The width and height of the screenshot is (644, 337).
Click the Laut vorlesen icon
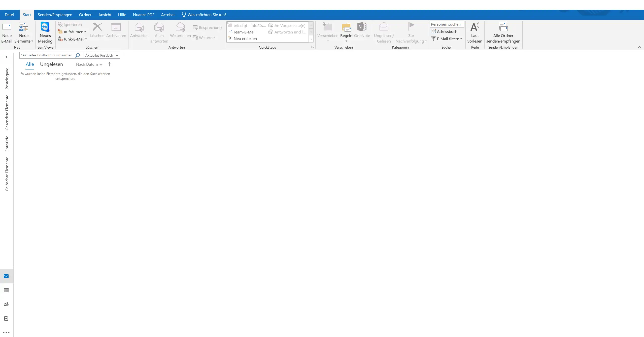(x=474, y=27)
